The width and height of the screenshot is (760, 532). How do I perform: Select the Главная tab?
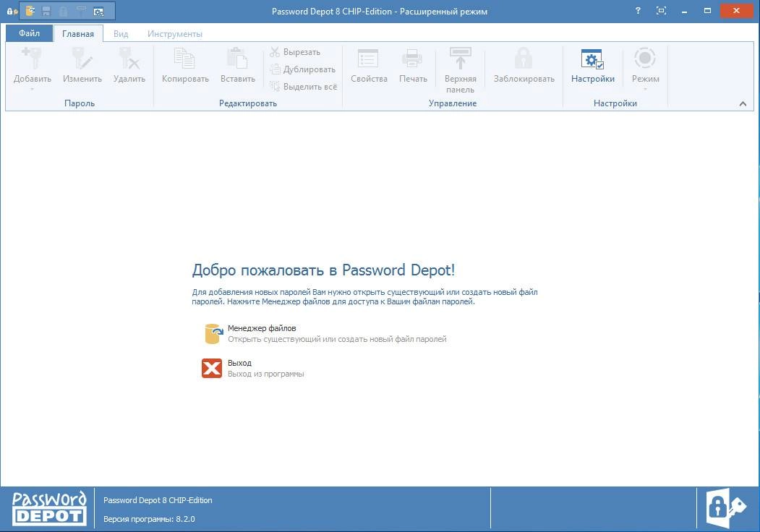coord(78,33)
